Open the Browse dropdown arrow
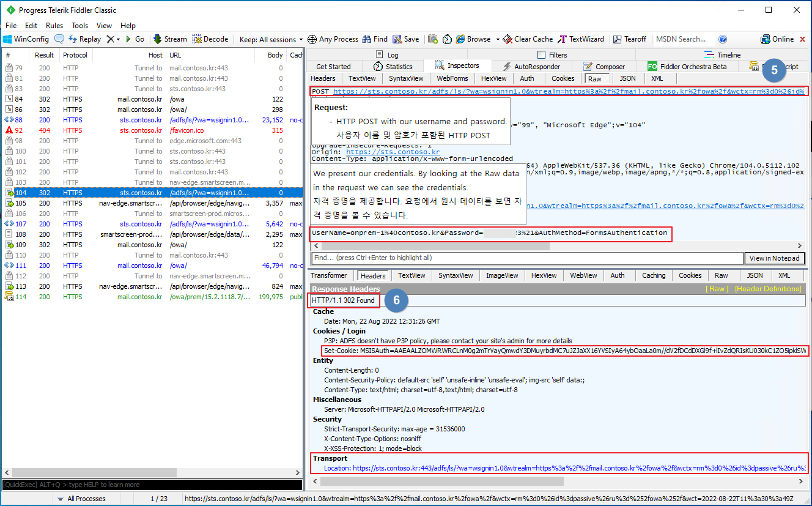 (x=498, y=39)
